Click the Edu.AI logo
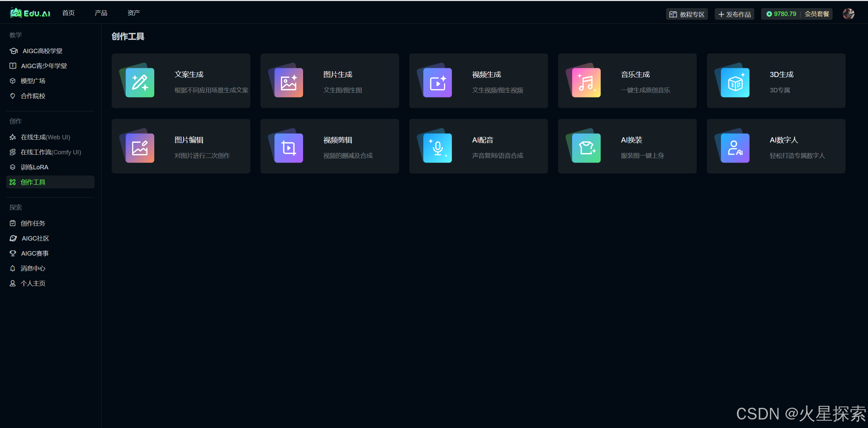Image resolution: width=868 pixels, height=428 pixels. [x=30, y=13]
